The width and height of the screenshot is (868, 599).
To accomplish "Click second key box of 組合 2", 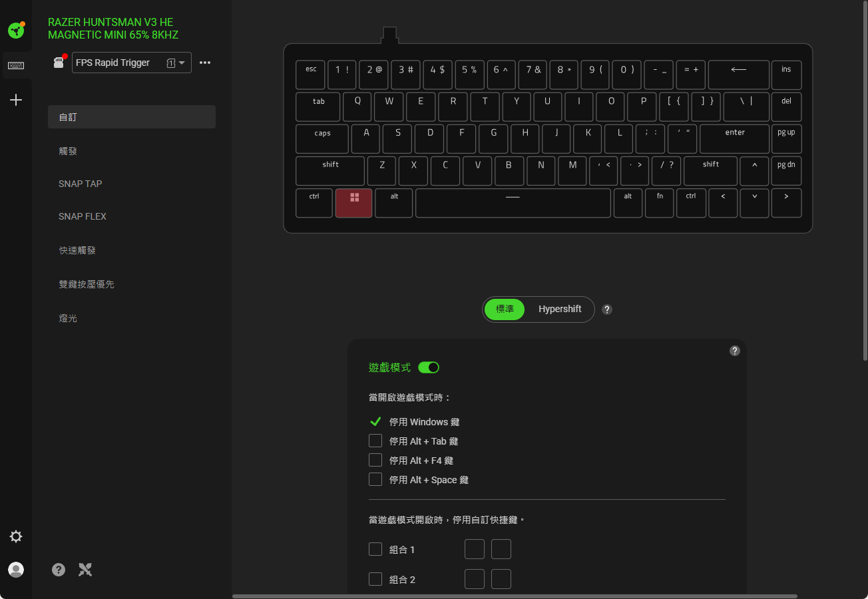I will (501, 579).
